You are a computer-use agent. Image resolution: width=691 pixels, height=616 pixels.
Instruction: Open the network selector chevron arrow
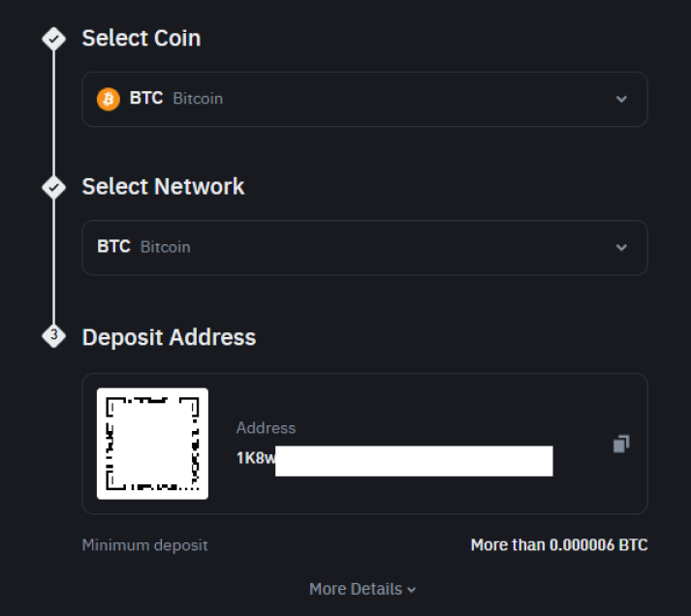pyautogui.click(x=621, y=247)
